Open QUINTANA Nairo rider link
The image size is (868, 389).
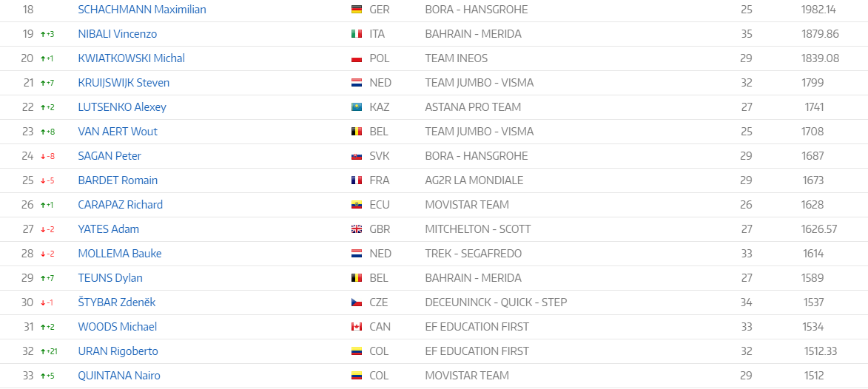pos(119,376)
